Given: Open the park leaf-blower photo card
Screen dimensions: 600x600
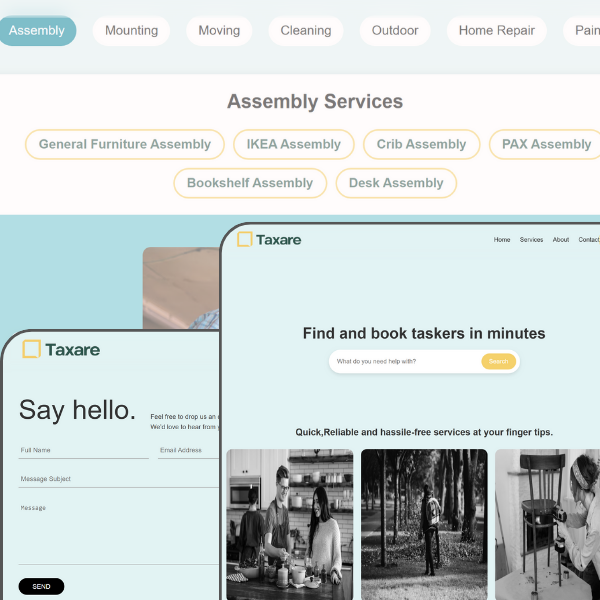Looking at the screenshot, I should pyautogui.click(x=424, y=524).
